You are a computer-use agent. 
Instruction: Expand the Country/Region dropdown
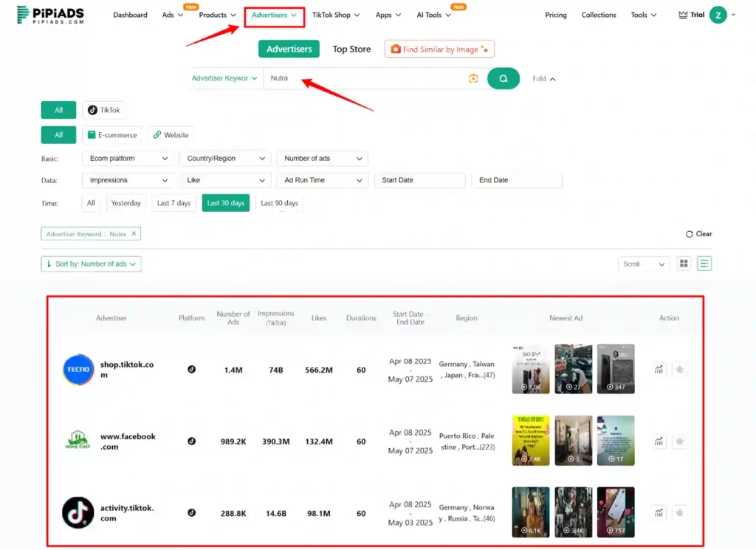[224, 158]
